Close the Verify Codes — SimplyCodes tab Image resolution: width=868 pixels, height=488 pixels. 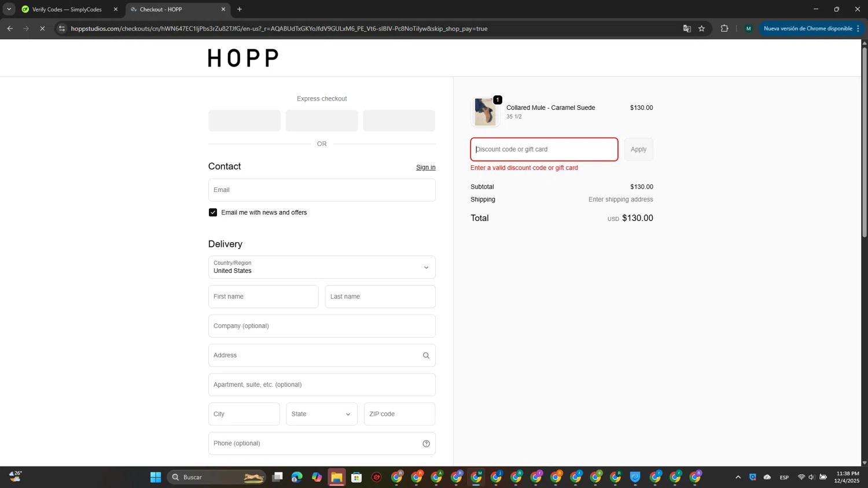tap(116, 9)
